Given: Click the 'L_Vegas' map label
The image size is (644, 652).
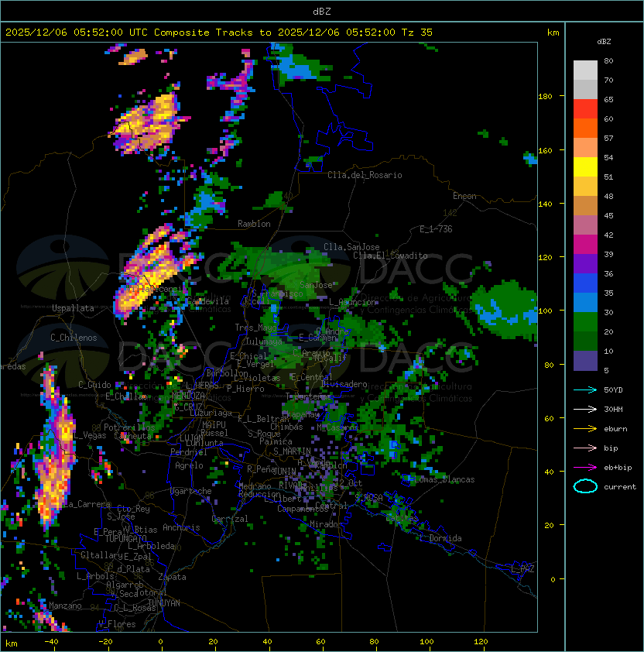Looking at the screenshot, I should tap(89, 435).
